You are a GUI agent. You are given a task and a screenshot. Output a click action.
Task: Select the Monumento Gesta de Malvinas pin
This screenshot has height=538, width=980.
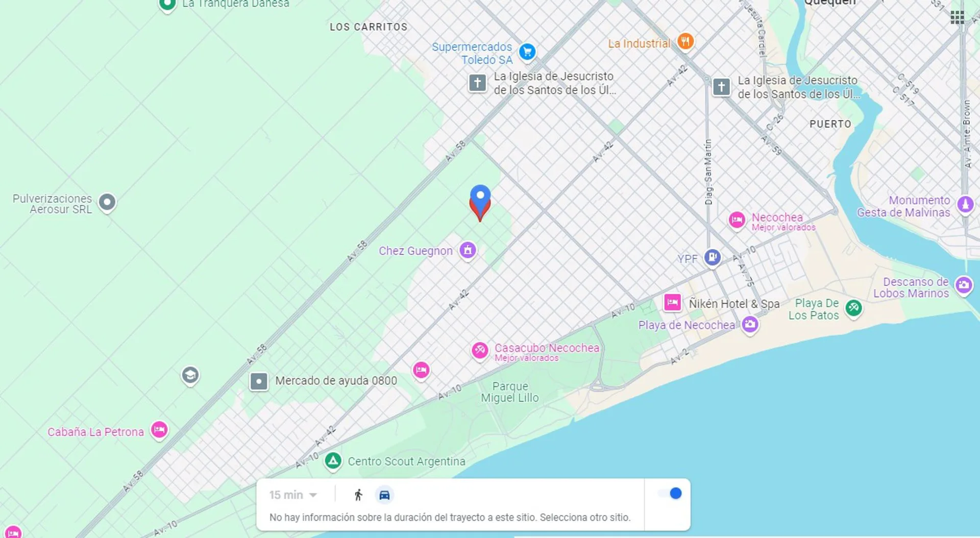click(x=965, y=205)
